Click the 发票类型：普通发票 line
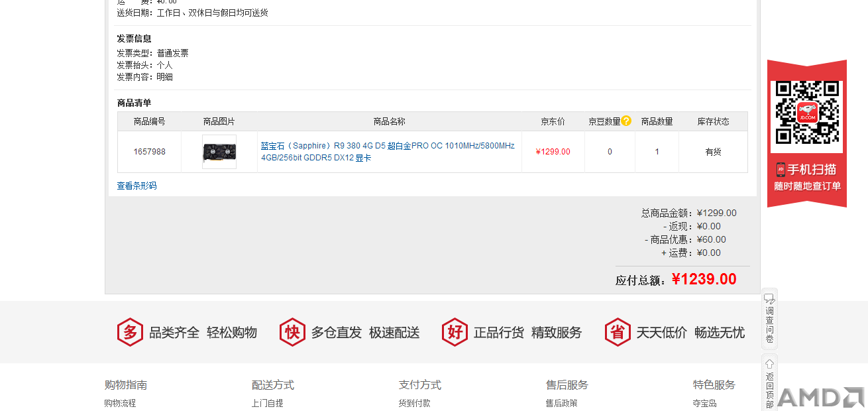The width and height of the screenshot is (868, 411). [152, 53]
